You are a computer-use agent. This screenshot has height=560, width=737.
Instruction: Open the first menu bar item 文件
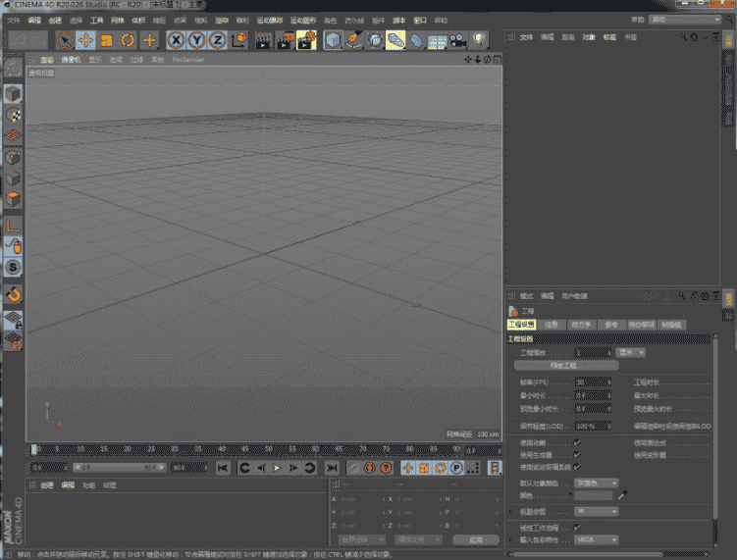coord(14,21)
